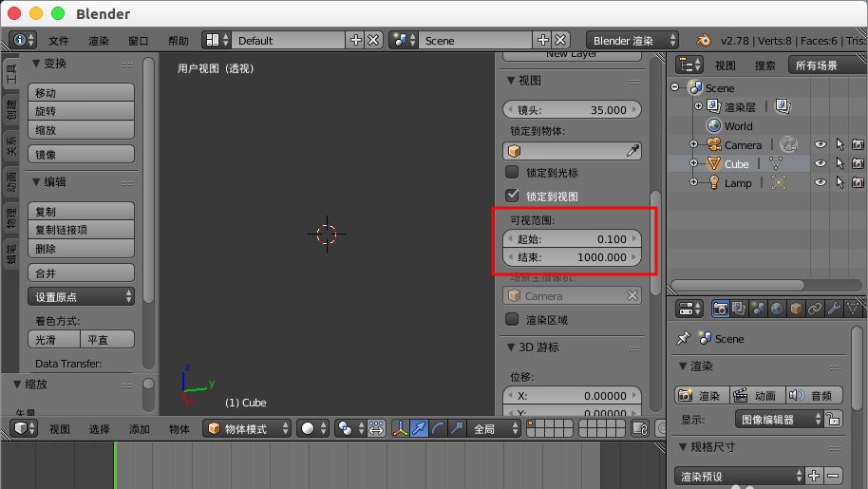Open the 文件 menu

(59, 41)
